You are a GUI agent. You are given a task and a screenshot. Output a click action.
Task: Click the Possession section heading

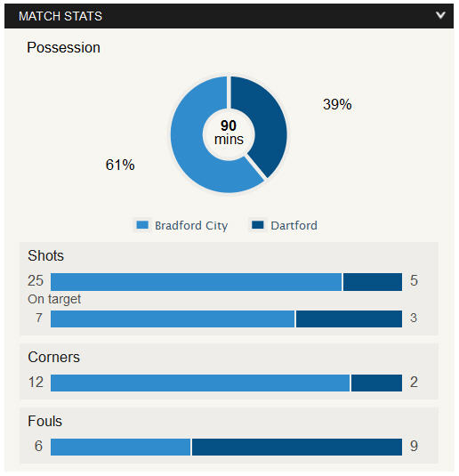tap(63, 48)
